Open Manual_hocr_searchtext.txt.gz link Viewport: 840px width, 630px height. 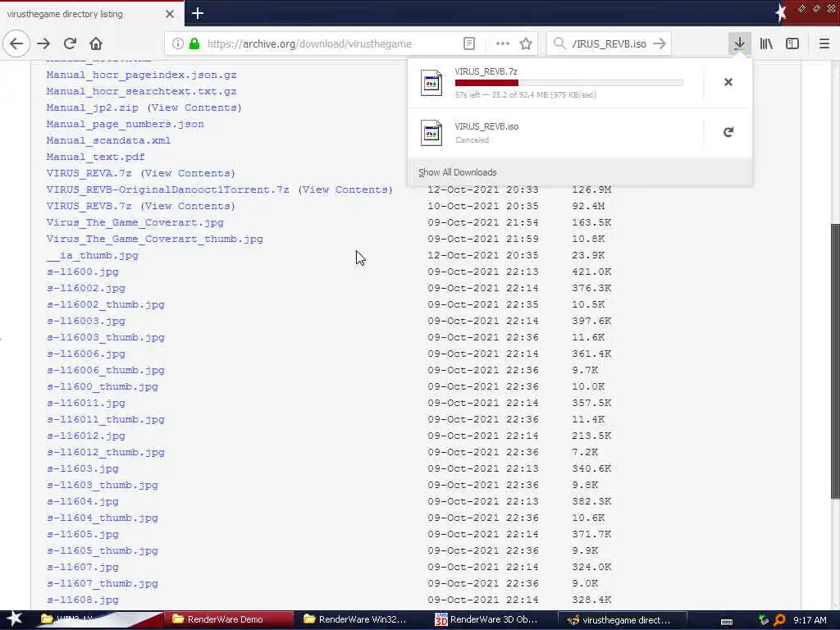tap(141, 91)
